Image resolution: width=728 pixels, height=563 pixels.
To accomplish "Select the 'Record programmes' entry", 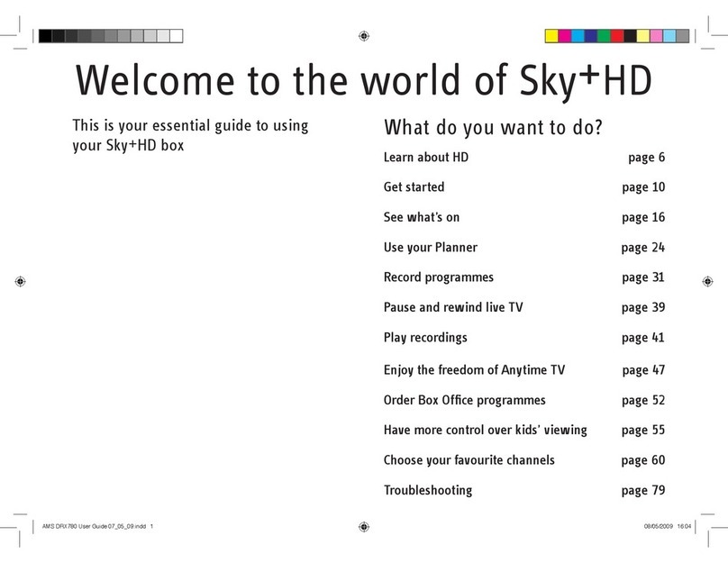I will coord(438,277).
